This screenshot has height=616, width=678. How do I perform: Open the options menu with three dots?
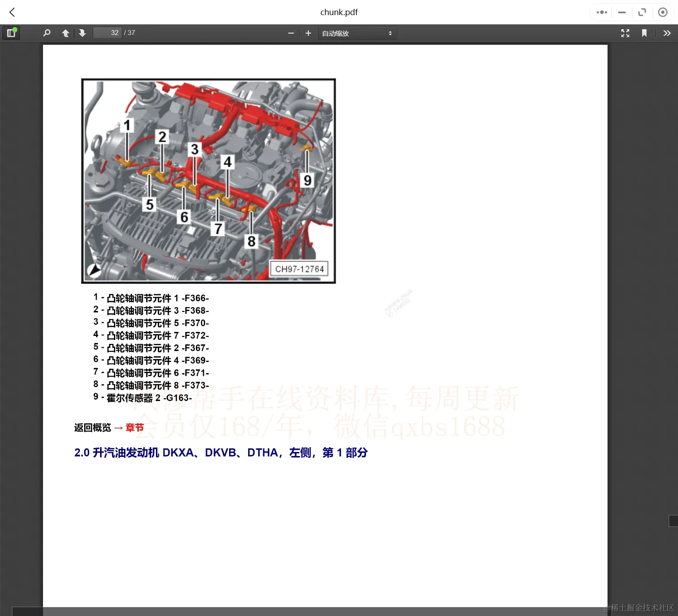tap(601, 12)
